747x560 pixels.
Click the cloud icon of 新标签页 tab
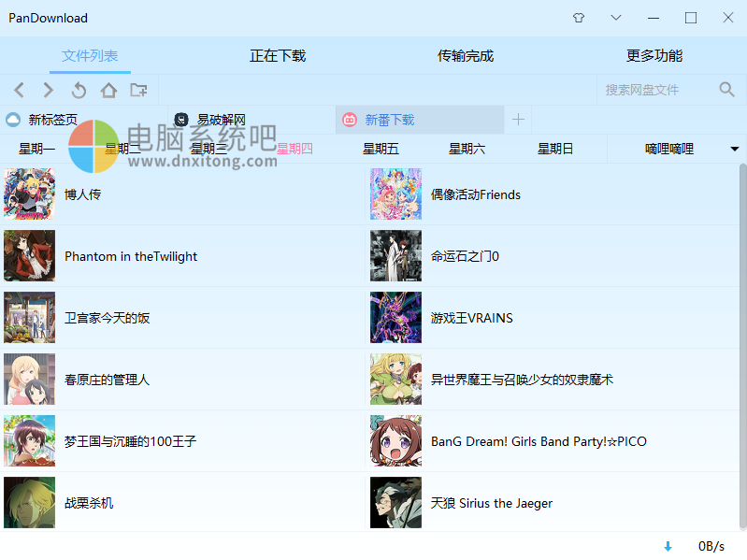[13, 120]
